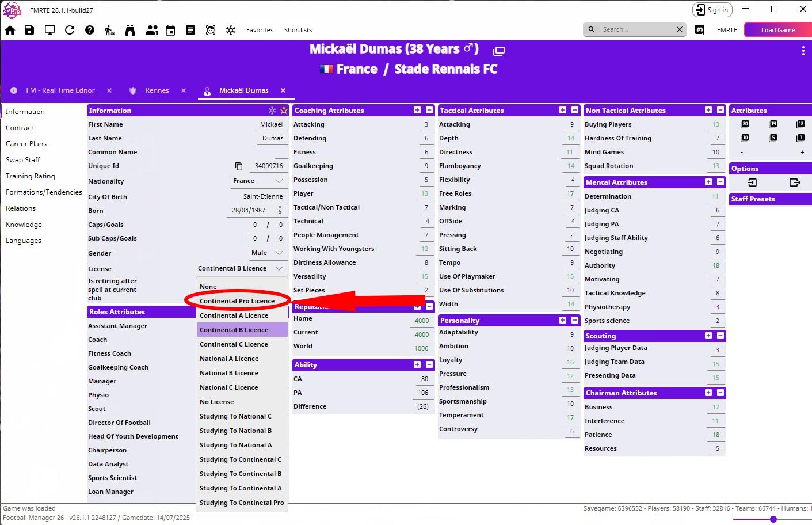
Task: Collapse Coaching Attributes with the minus button
Action: (429, 110)
